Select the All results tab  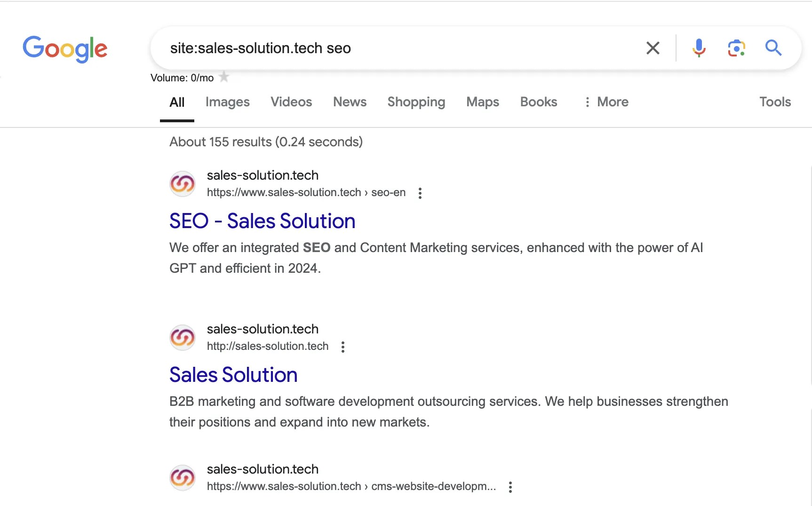coord(177,102)
